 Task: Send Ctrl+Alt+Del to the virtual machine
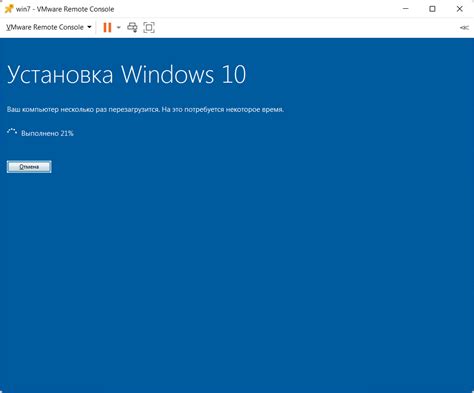point(132,27)
